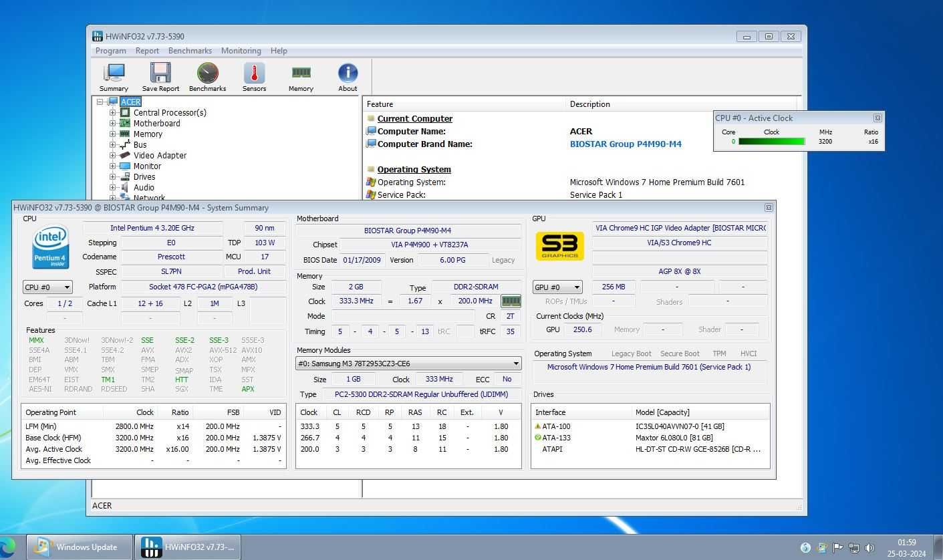Open the GPU #0 selector dropdown
Viewport: 943px width, 560px height.
(557, 287)
